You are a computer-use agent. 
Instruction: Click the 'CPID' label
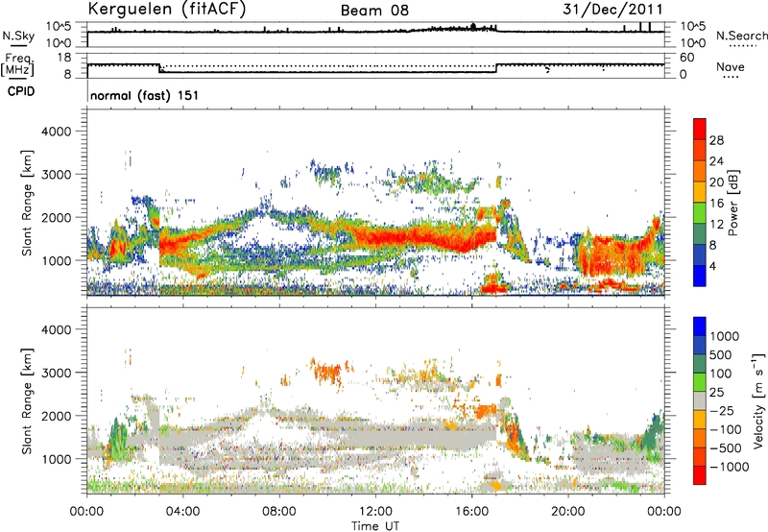[21, 91]
